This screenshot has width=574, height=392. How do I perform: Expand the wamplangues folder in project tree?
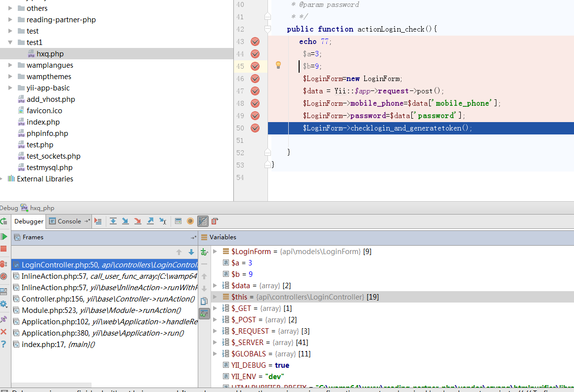pyautogui.click(x=10, y=65)
